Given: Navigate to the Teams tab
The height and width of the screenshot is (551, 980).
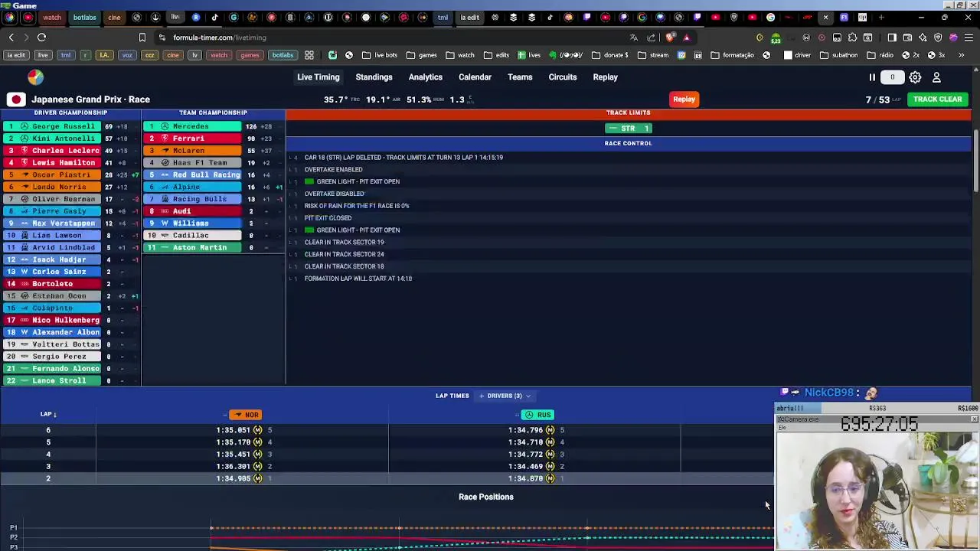Looking at the screenshot, I should 520,77.
